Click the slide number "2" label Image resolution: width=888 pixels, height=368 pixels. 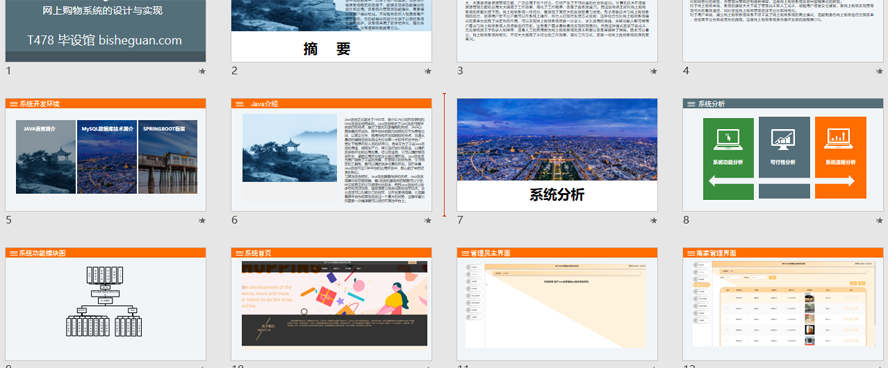[234, 71]
